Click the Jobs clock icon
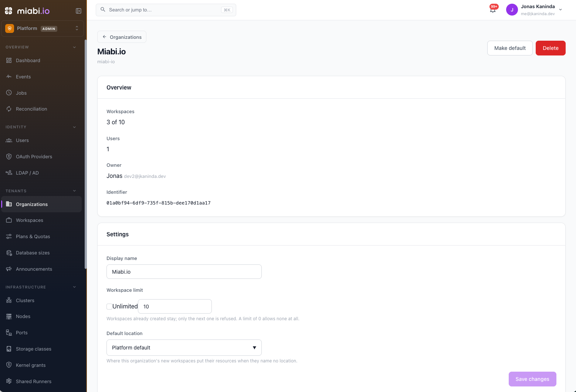The height and width of the screenshot is (392, 576). 9,93
